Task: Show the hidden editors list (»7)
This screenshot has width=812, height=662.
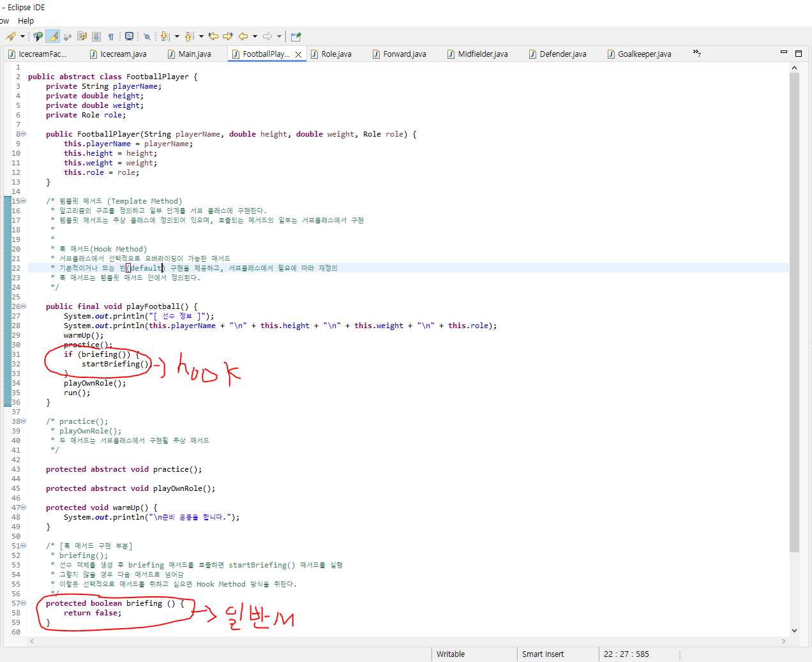Action: click(697, 53)
